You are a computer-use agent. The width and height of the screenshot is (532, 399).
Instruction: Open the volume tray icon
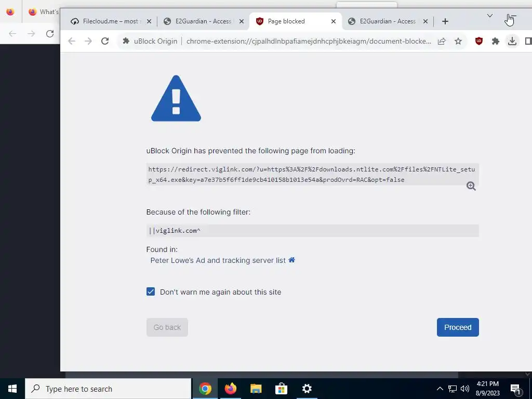pyautogui.click(x=465, y=389)
